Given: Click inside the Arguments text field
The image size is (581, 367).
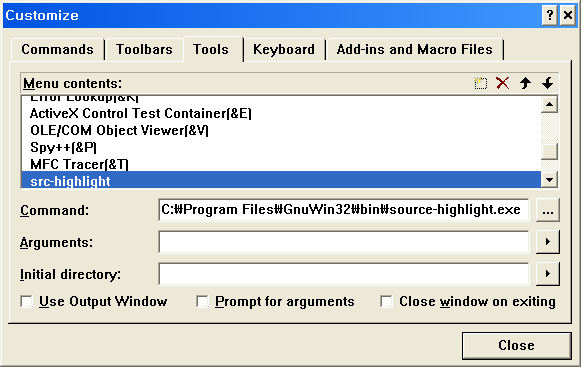Looking at the screenshot, I should (x=344, y=242).
